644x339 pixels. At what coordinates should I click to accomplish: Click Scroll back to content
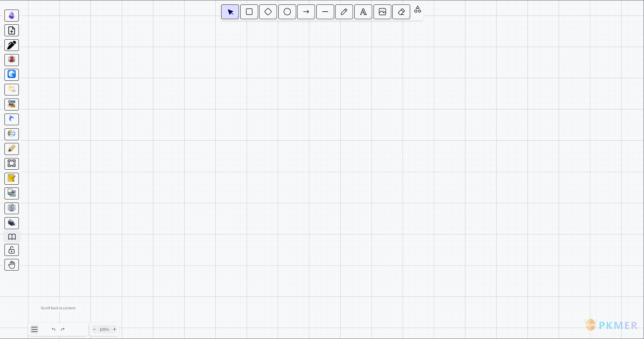[x=58, y=308]
